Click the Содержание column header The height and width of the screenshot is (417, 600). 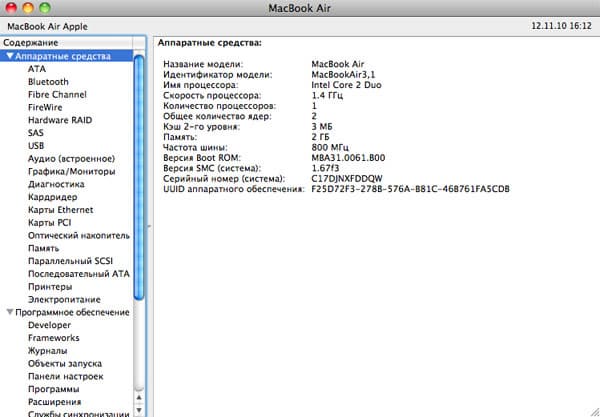click(67, 43)
